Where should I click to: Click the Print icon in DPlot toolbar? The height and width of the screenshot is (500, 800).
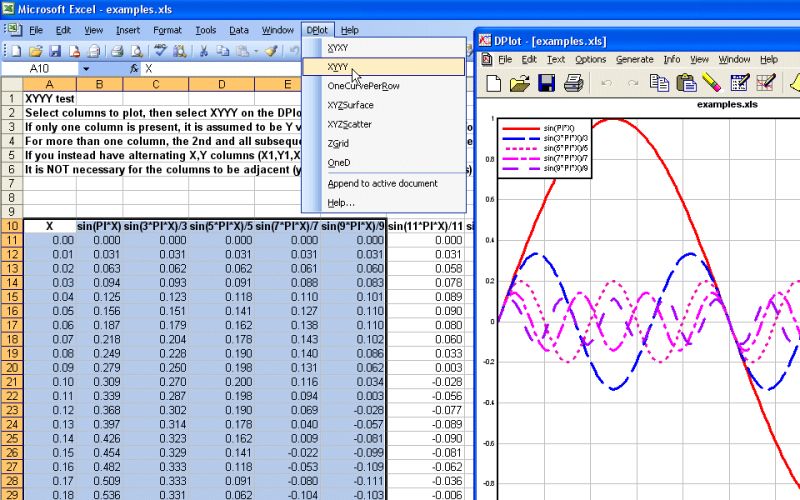point(573,83)
